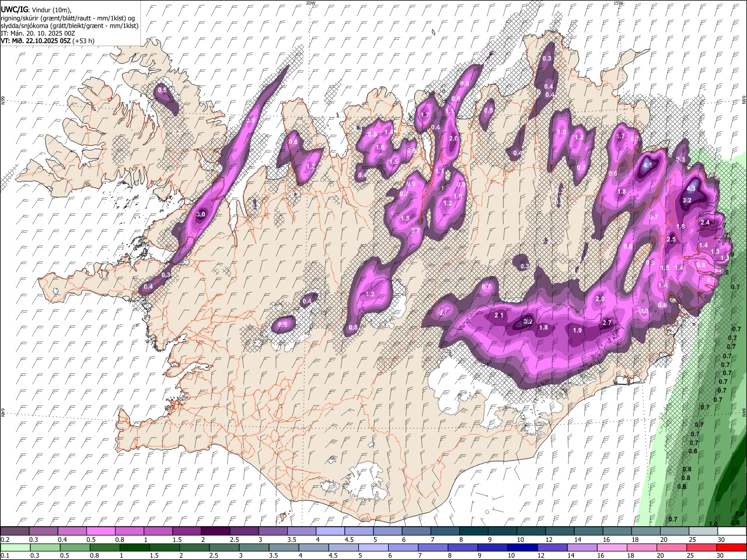Click the 'UWC/IG: Vindur (10m)' title text
Screen dimensions: 747x560
[x=36, y=10]
